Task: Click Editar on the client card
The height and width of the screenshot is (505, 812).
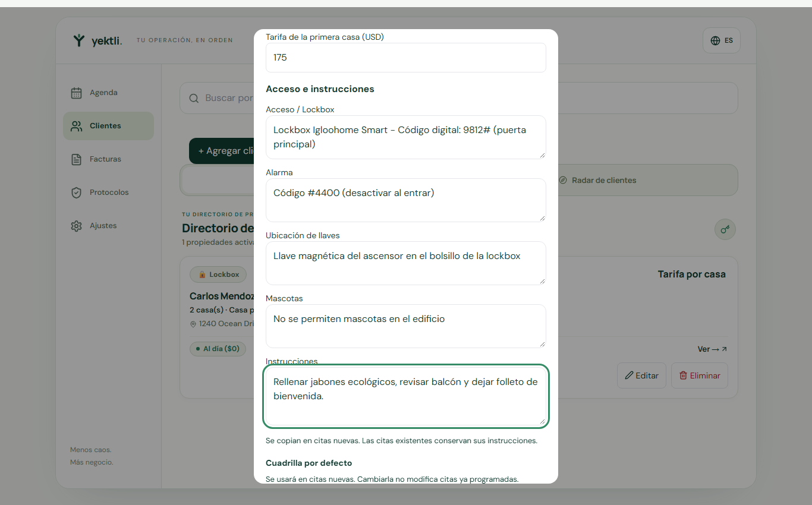Action: [x=641, y=375]
